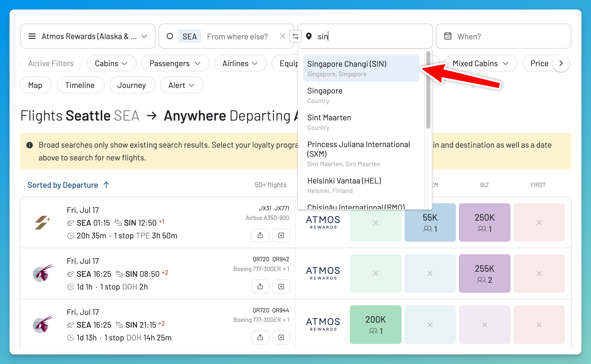Click the sort ascending arrow icon
This screenshot has height=364, width=591.
click(106, 185)
